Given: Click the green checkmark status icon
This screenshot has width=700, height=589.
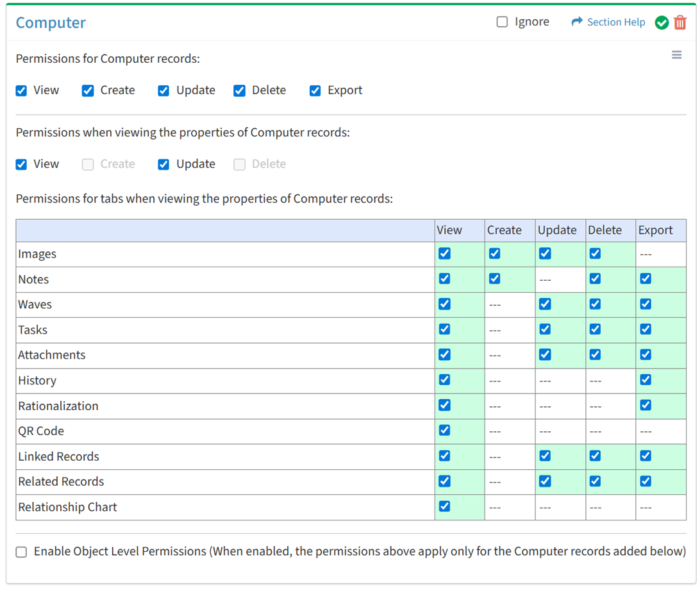Looking at the screenshot, I should pos(662,22).
